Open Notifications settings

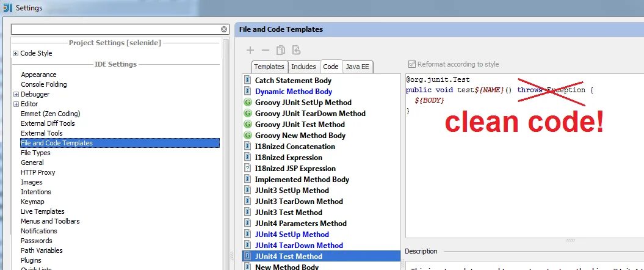(39, 231)
